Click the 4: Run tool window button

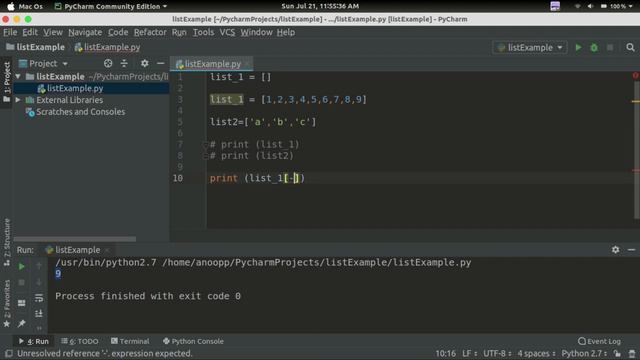[x=34, y=341]
